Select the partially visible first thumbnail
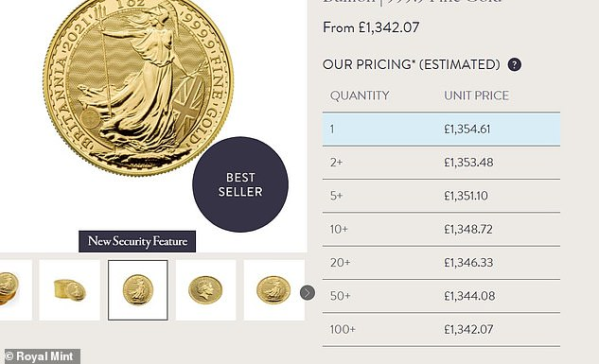 click(16, 290)
